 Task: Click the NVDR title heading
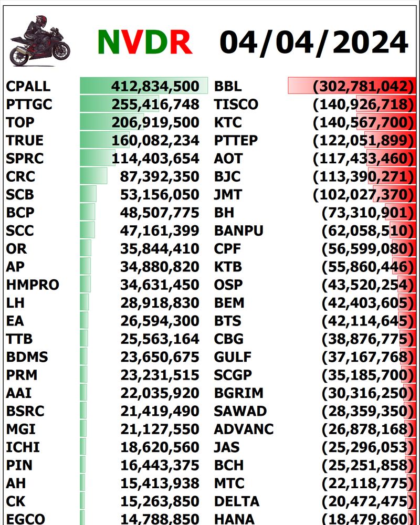tap(144, 41)
